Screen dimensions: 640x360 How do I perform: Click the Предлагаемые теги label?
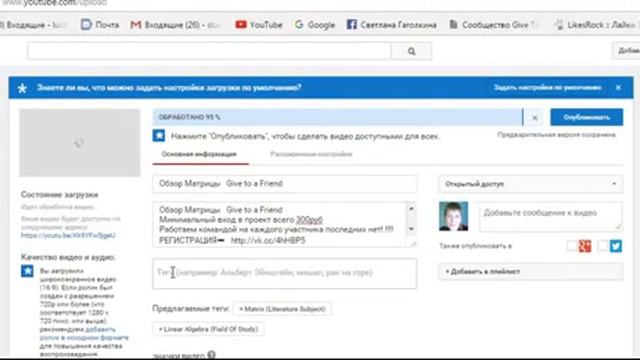191,309
